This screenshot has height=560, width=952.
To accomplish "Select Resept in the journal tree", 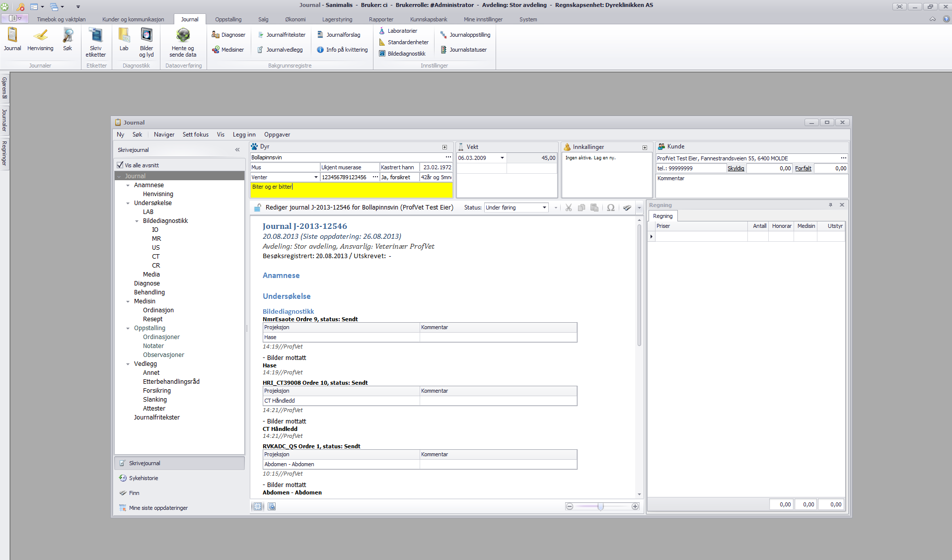I will click(x=152, y=319).
